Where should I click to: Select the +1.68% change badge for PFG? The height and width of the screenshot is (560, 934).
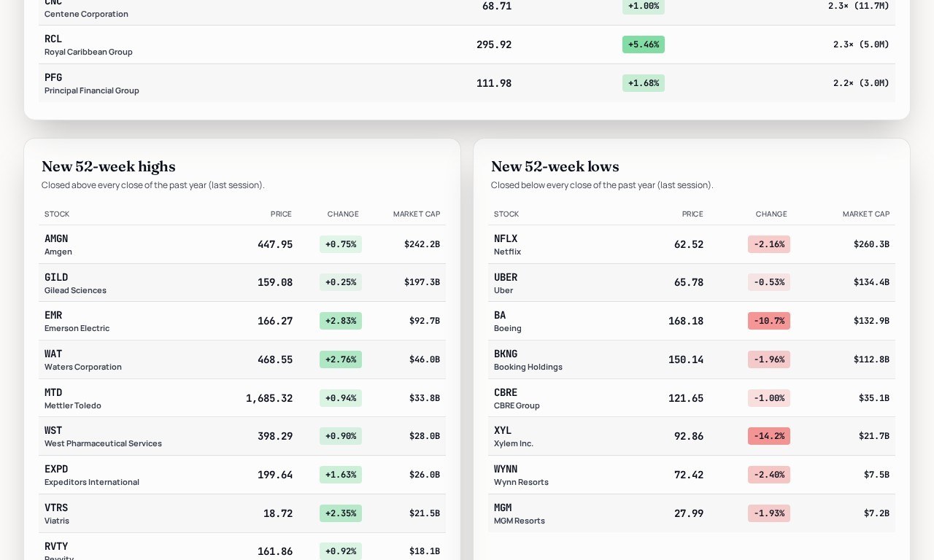tap(644, 83)
